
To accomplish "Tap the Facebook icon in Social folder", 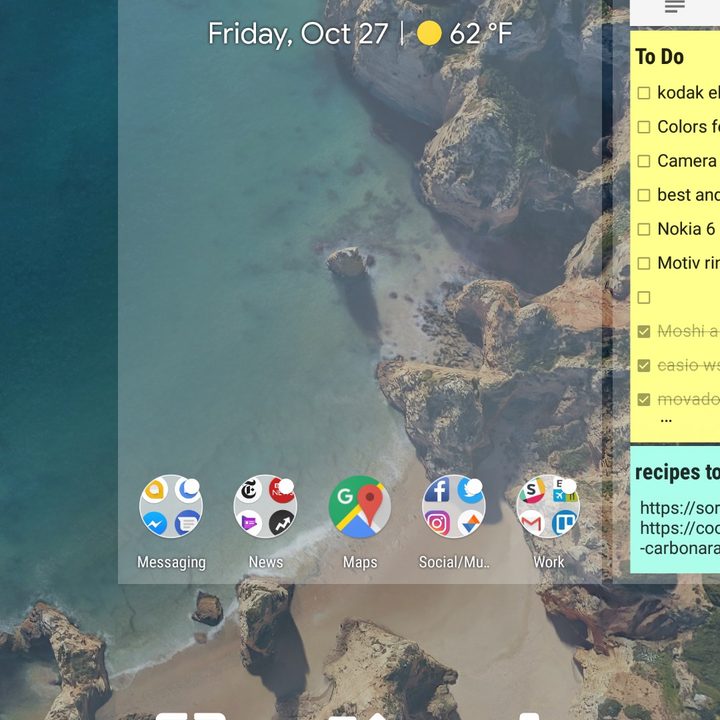I will [438, 490].
